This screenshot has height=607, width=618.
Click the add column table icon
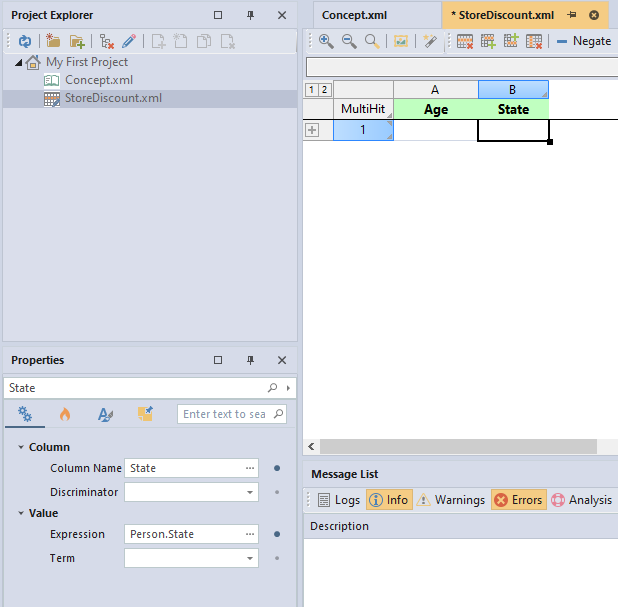tap(511, 41)
